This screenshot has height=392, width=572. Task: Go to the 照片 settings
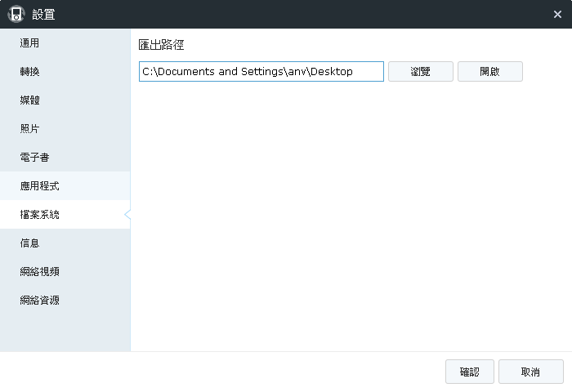(x=65, y=128)
